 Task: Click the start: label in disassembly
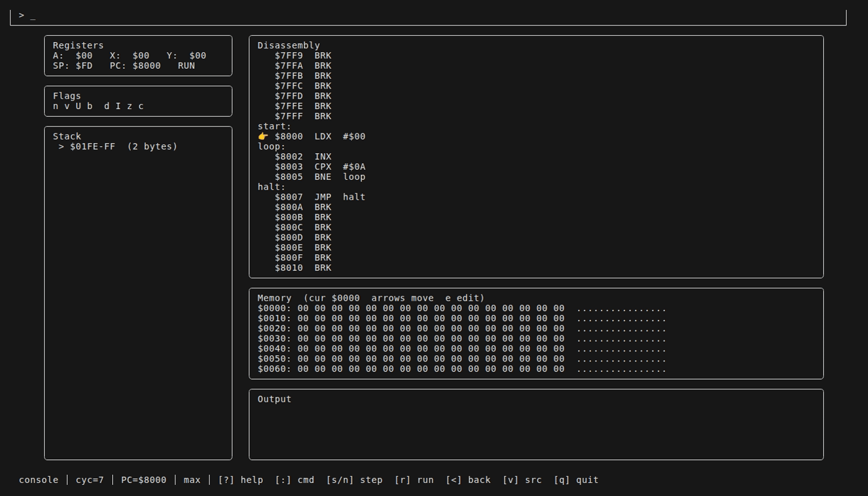[275, 126]
